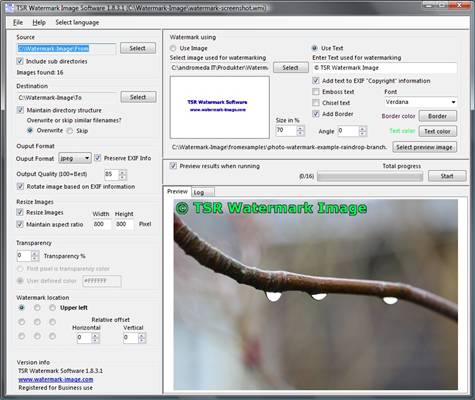The width and height of the screenshot is (475, 400).
Task: Select upper left watermark location radio
Action: coord(22,308)
